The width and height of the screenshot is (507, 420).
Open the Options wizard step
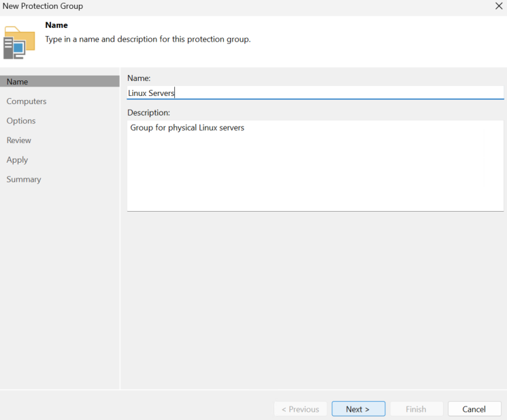21,120
